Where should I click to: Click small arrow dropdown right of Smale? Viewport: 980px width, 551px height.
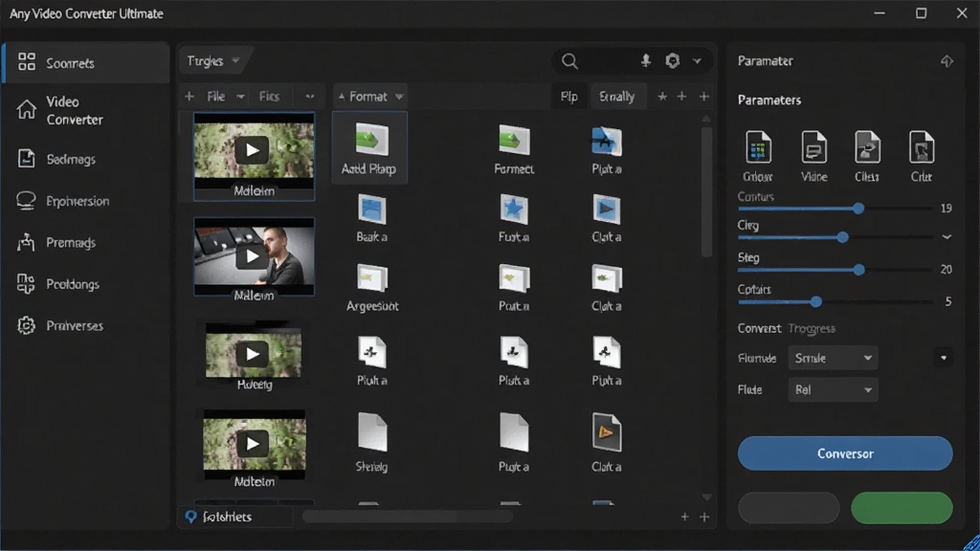coord(944,358)
